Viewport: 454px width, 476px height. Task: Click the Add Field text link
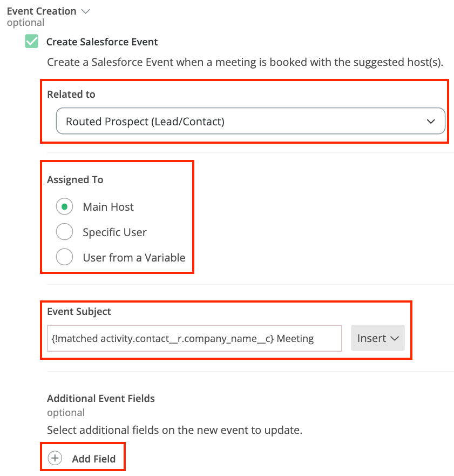(93, 459)
